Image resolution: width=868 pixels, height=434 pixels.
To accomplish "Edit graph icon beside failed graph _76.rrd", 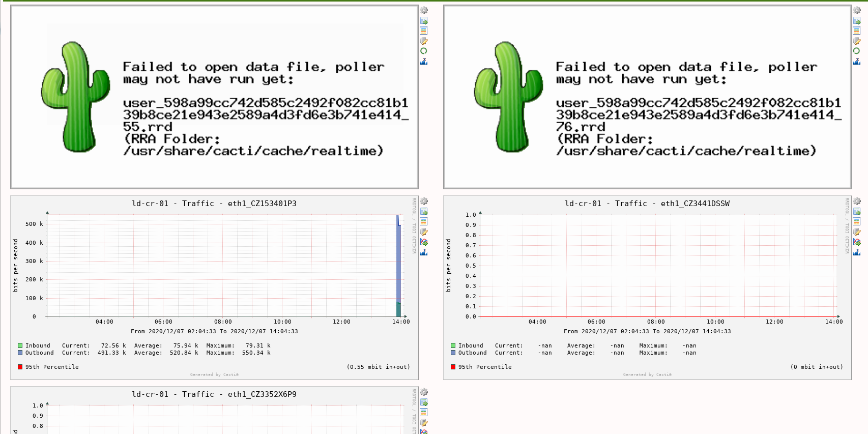I will click(857, 41).
